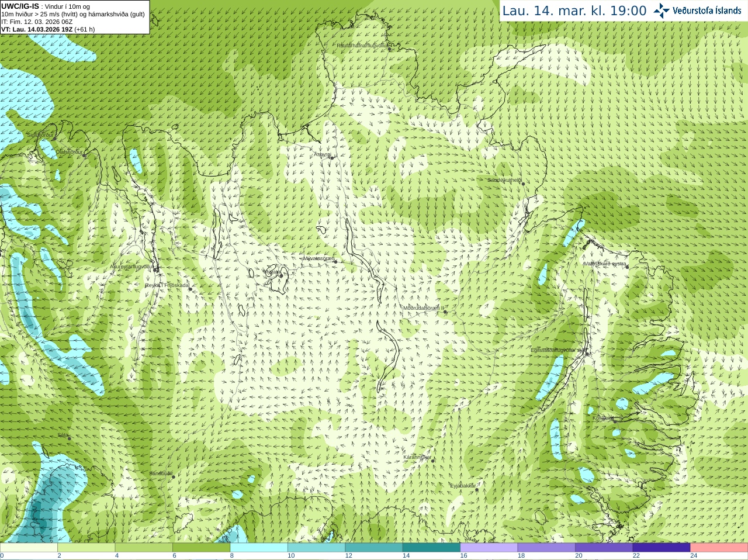Click the Kárahnjúkar station label
Viewport: 748px width, 560px height.
tap(417, 457)
